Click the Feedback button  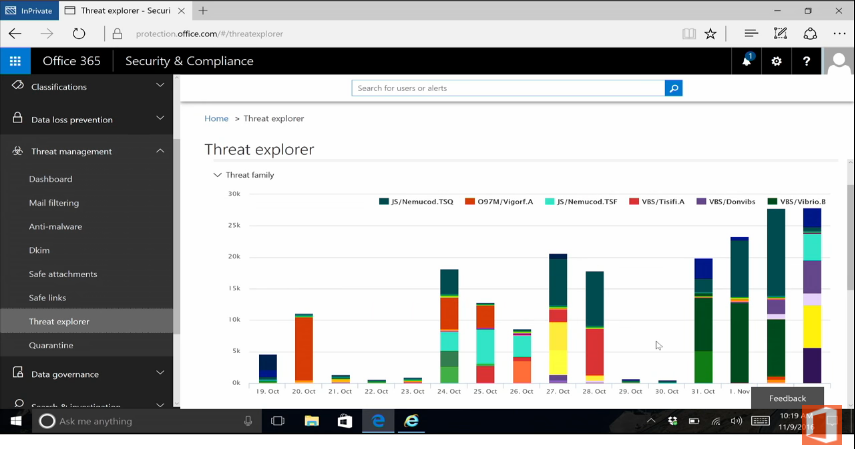[x=787, y=398]
